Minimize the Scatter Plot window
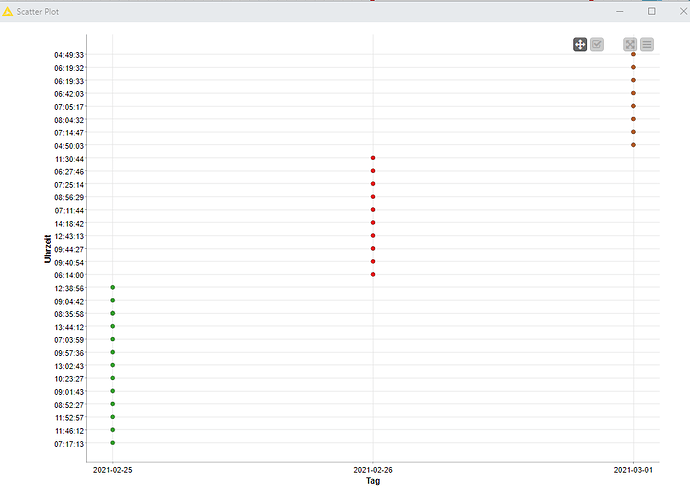Viewport: 690px width, 498px height. (620, 11)
